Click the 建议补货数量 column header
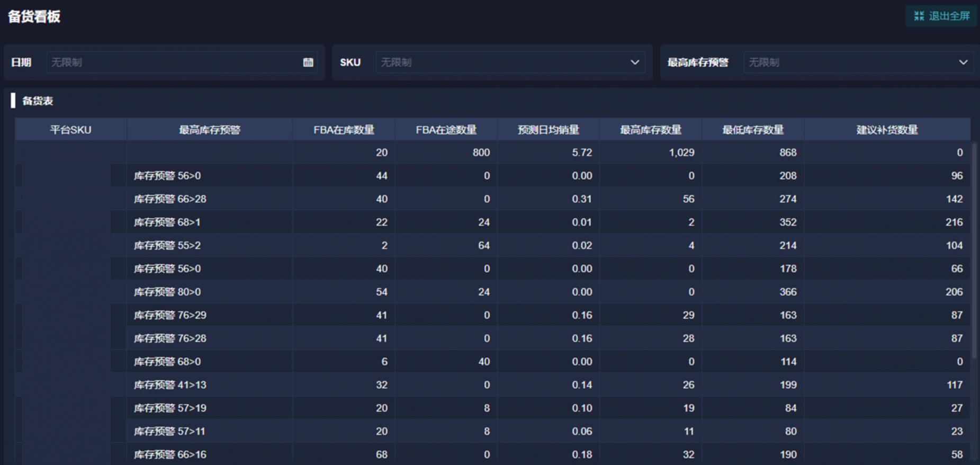This screenshot has width=980, height=465. pos(887,130)
